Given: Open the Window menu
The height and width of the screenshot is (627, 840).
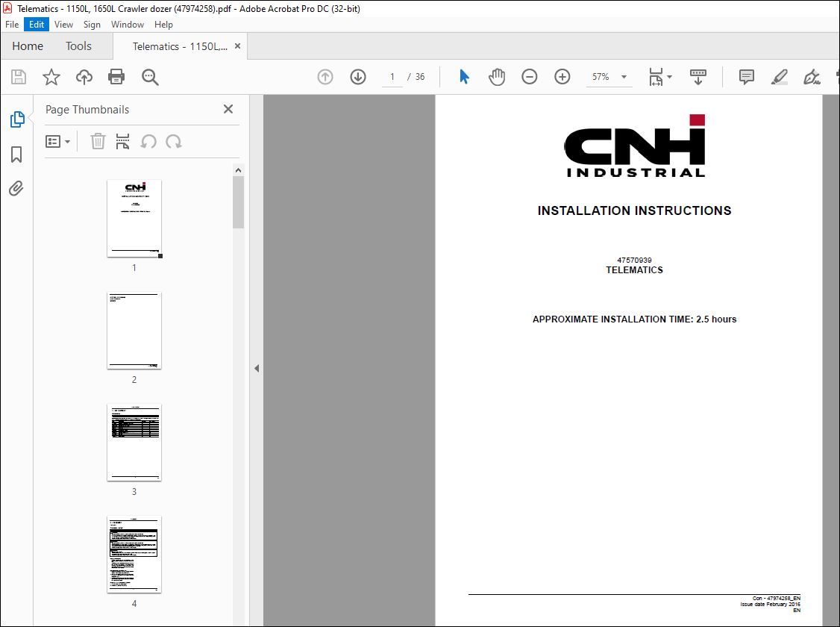Looking at the screenshot, I should 128,25.
